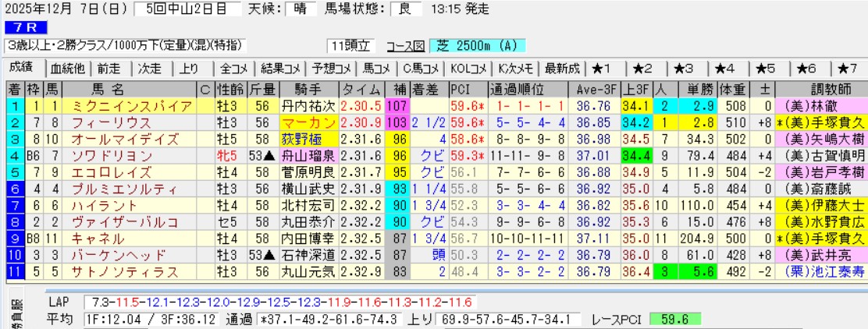The width and height of the screenshot is (868, 329).
Task: Sort by the 上3F column header
Action: pos(635,88)
